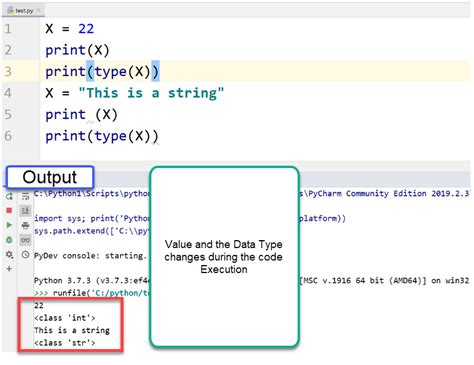Rerun the Python console
This screenshot has height=365, width=474.
tap(9, 196)
